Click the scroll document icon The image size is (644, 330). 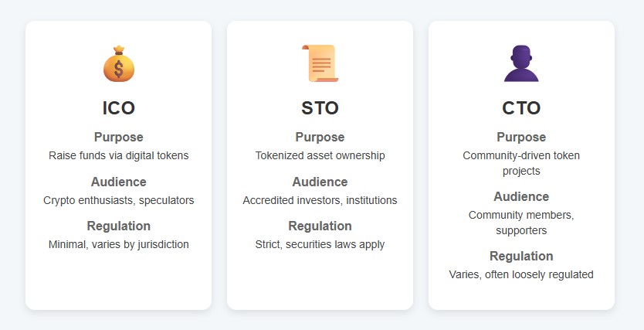(320, 63)
